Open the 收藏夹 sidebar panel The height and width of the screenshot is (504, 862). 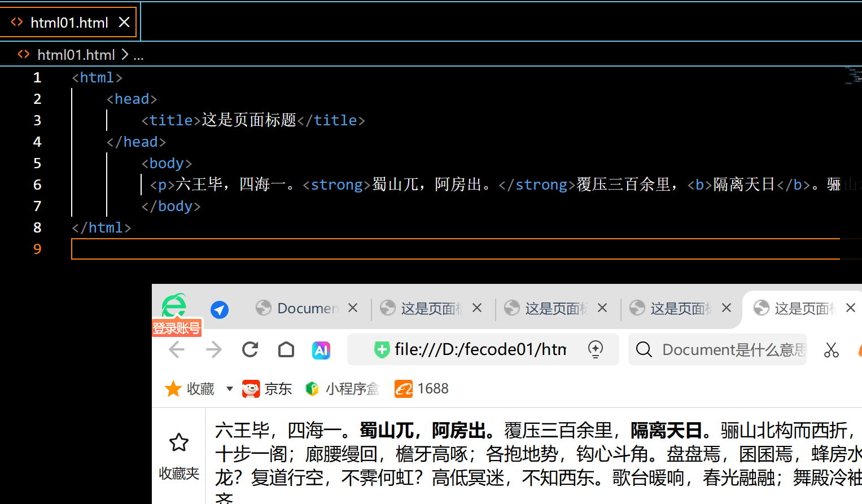[179, 457]
